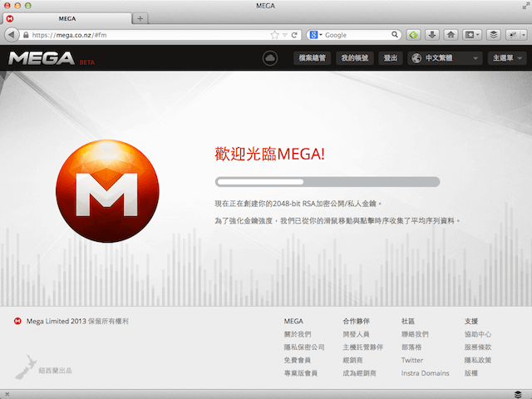Click the stacked layers toolbar icon
Image resolution: width=532 pixels, height=399 pixels.
[494, 35]
